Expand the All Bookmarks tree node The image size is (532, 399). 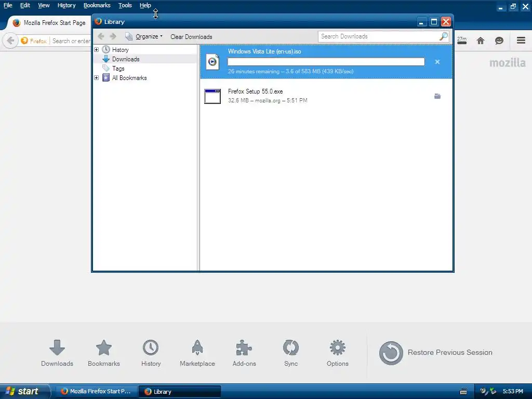96,78
